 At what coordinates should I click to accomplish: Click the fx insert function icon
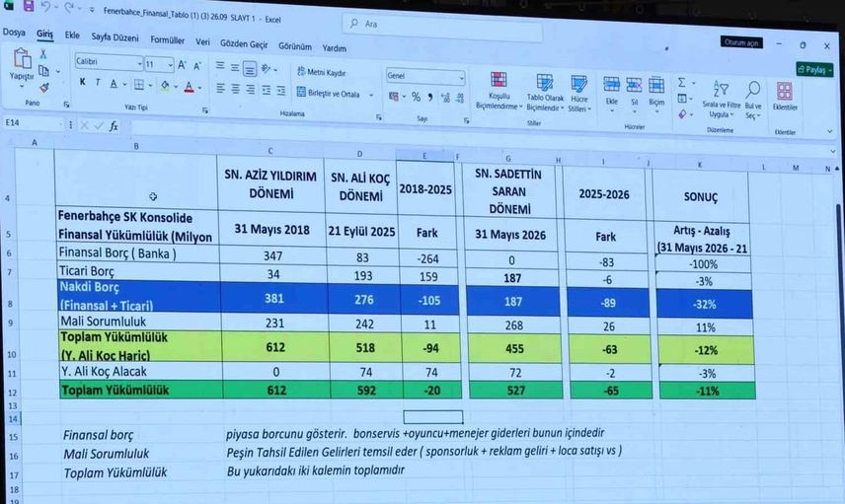(x=114, y=126)
